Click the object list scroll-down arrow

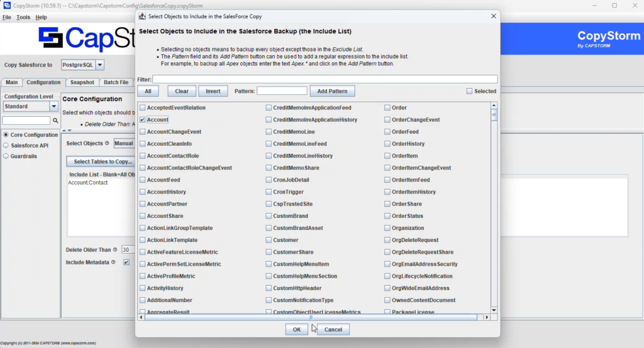point(494,310)
